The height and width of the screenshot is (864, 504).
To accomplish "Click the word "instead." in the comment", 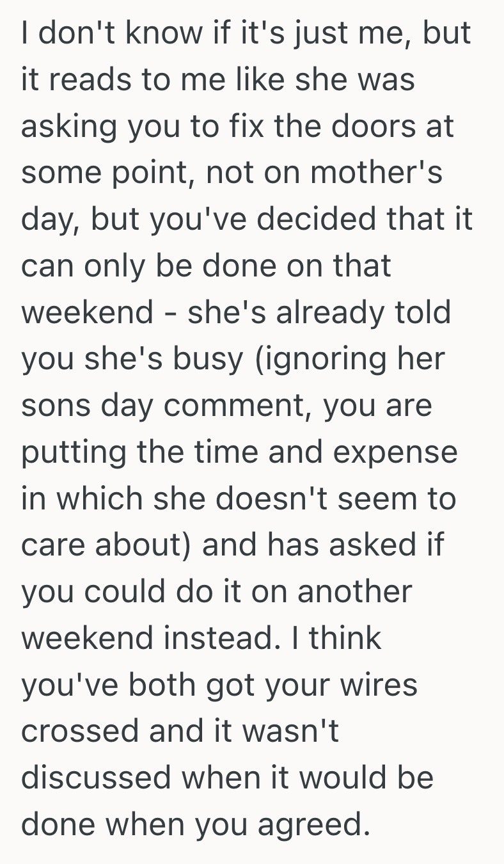I will (x=231, y=639).
